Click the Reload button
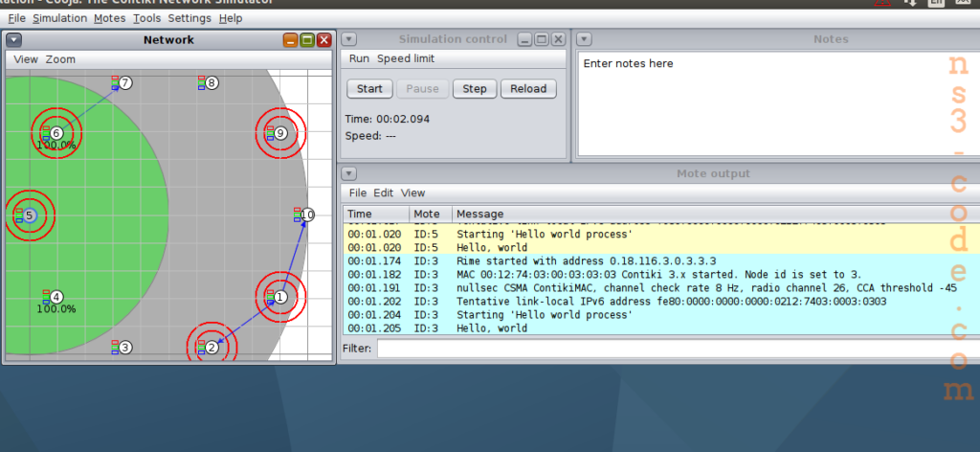This screenshot has width=980, height=452. [x=528, y=89]
